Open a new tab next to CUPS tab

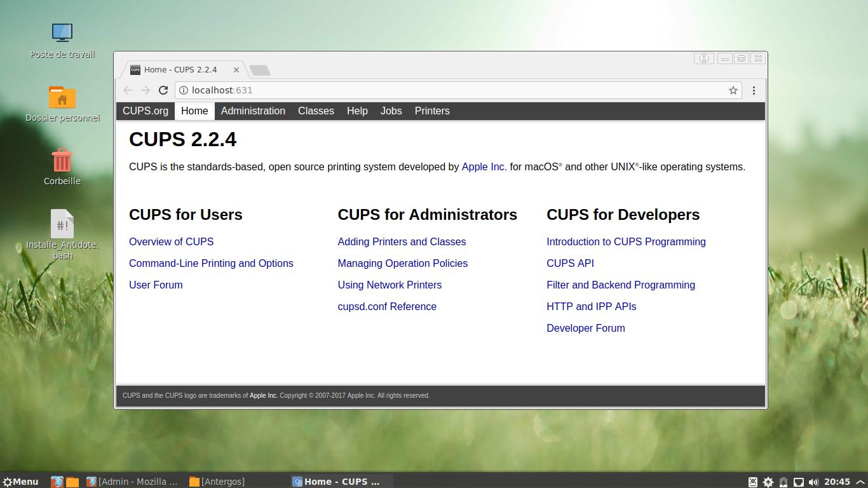point(260,70)
